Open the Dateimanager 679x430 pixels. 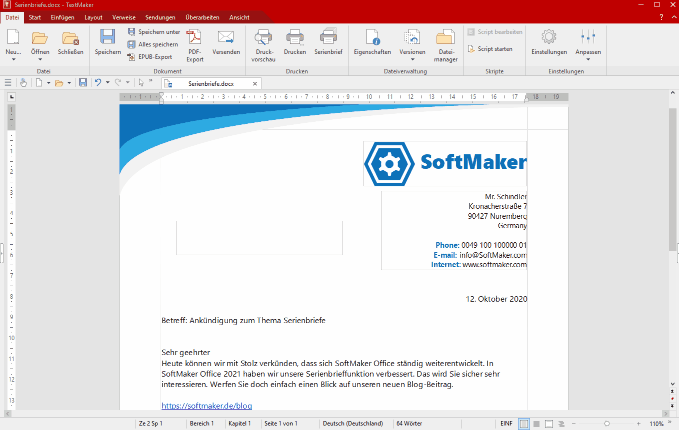click(445, 45)
